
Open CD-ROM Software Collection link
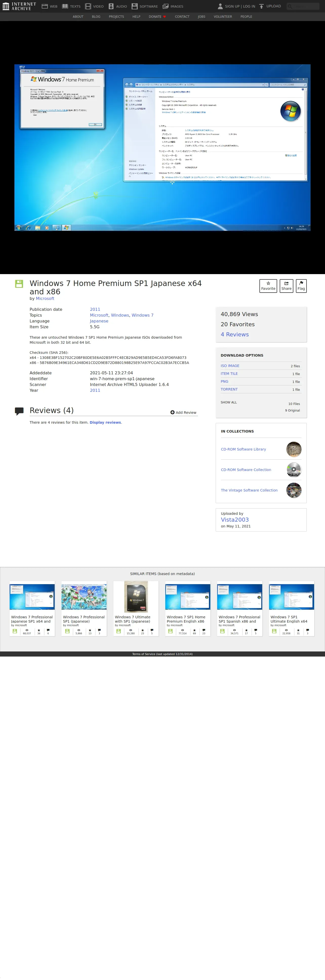(x=246, y=470)
